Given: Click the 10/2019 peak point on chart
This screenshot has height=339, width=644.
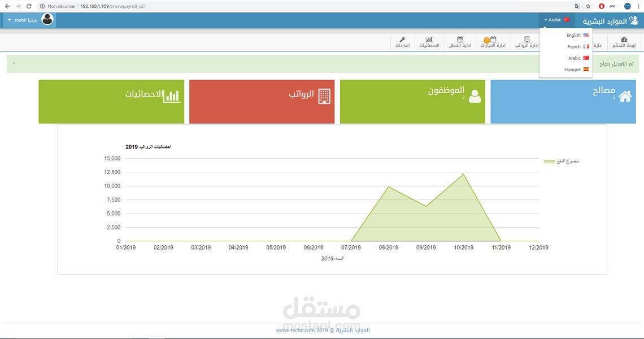Looking at the screenshot, I should pos(464,174).
